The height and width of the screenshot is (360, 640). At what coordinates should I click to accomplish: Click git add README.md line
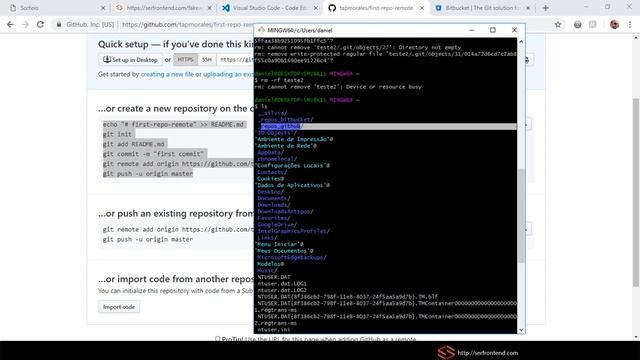133,144
